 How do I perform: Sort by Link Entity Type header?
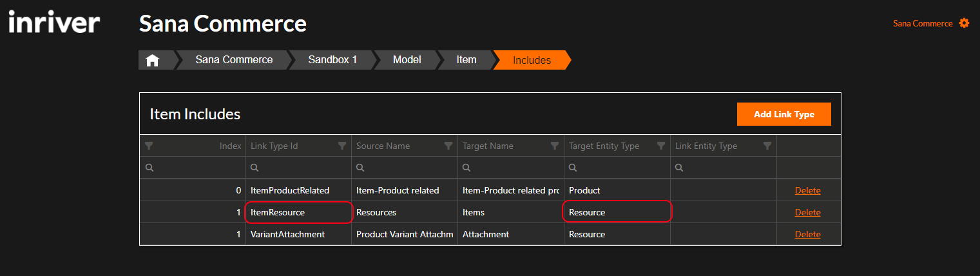pyautogui.click(x=706, y=146)
